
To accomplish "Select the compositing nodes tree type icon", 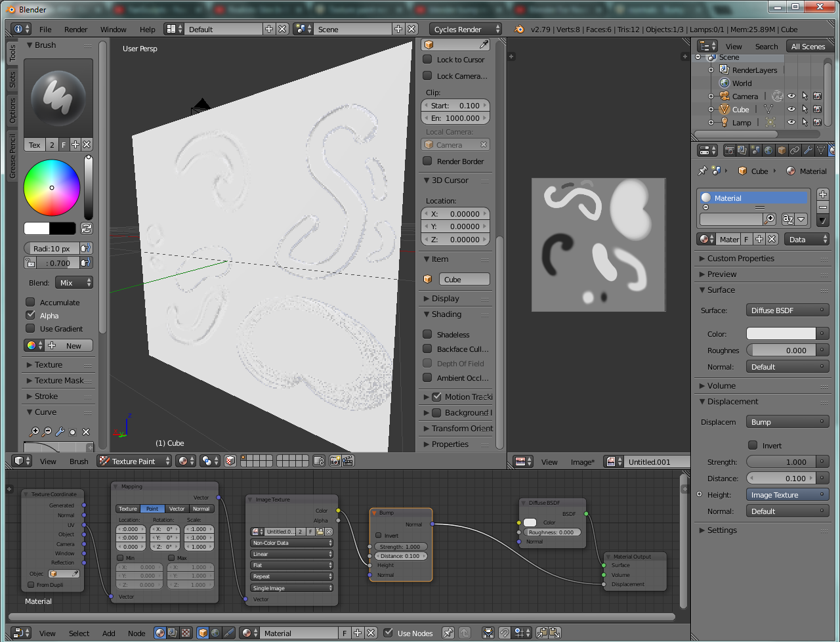I will pyautogui.click(x=173, y=633).
